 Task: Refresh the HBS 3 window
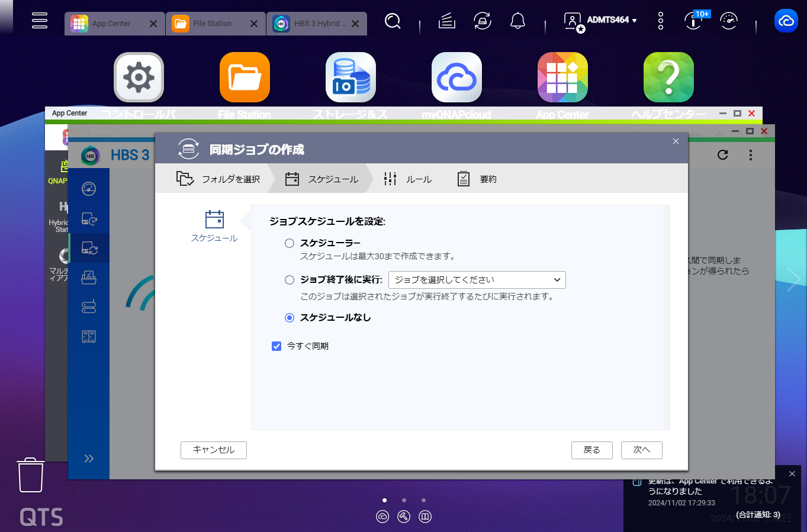[722, 155]
